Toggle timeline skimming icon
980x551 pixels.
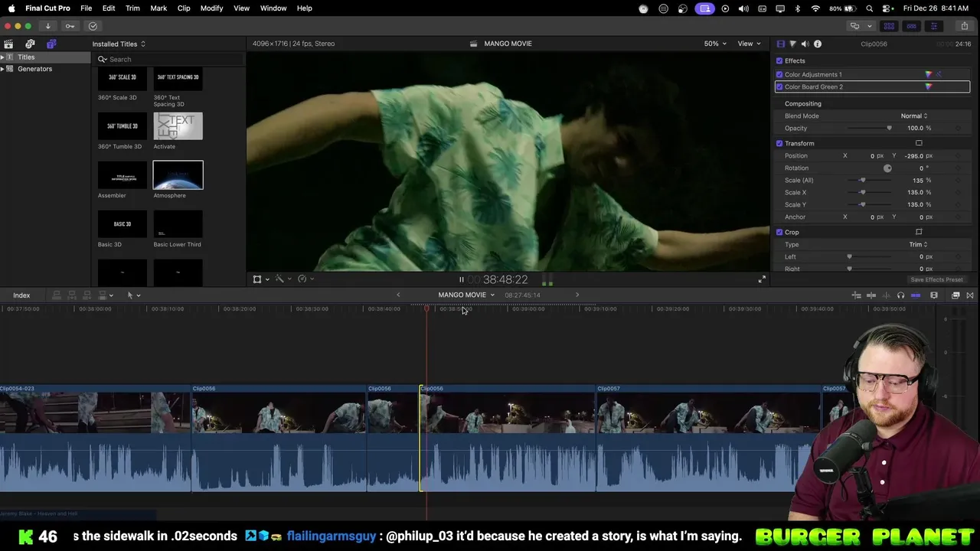[x=871, y=295]
